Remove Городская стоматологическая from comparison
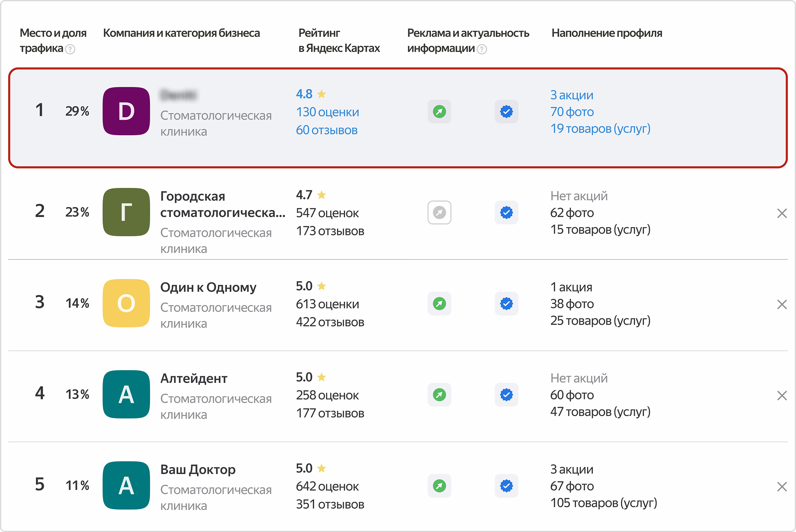Viewport: 796px width, 532px height. [x=782, y=213]
